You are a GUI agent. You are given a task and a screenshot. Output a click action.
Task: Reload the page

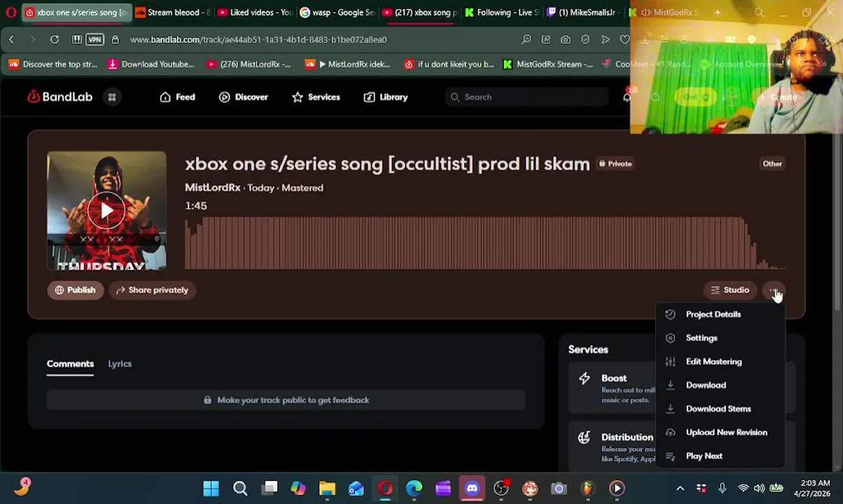coord(54,40)
